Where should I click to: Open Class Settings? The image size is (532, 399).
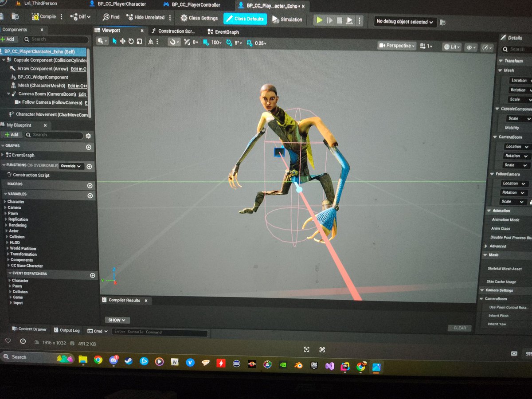(x=199, y=18)
